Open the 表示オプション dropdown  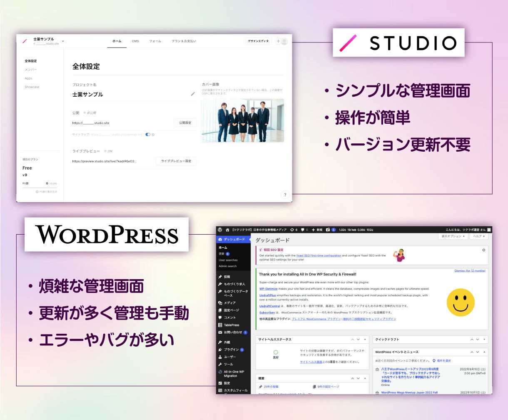pyautogui.click(x=453, y=236)
